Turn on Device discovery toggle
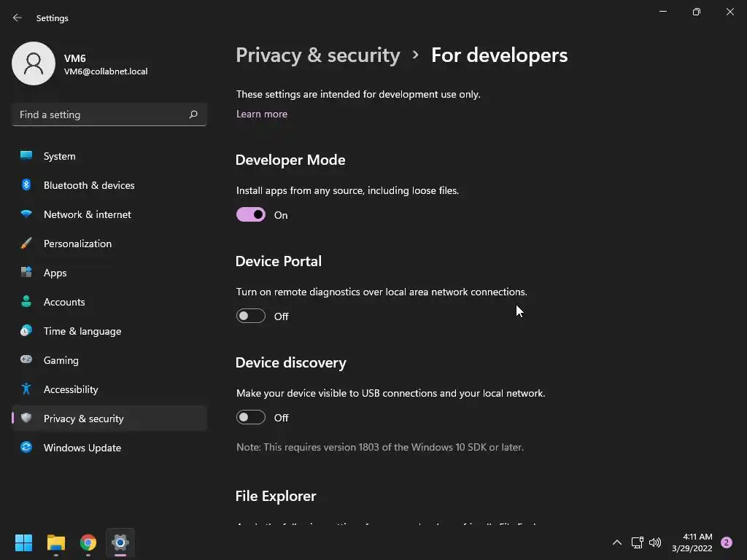747x560 pixels. coord(251,417)
